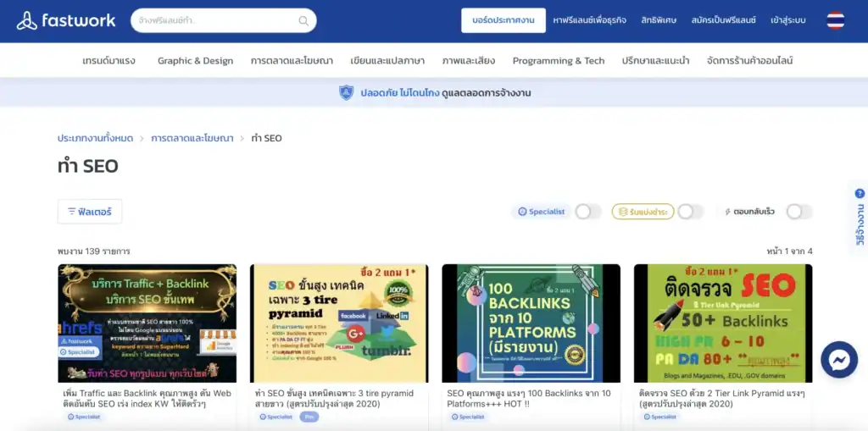Click the shield icon in safety banner
Viewport: 868px width, 431px height.
point(346,92)
